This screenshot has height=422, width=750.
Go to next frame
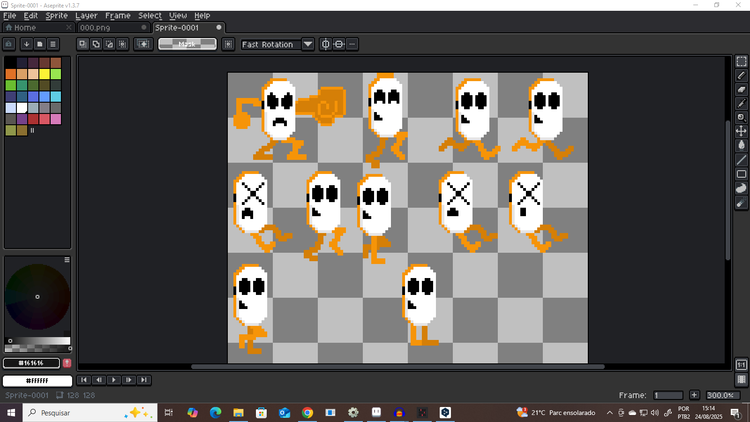(128, 380)
